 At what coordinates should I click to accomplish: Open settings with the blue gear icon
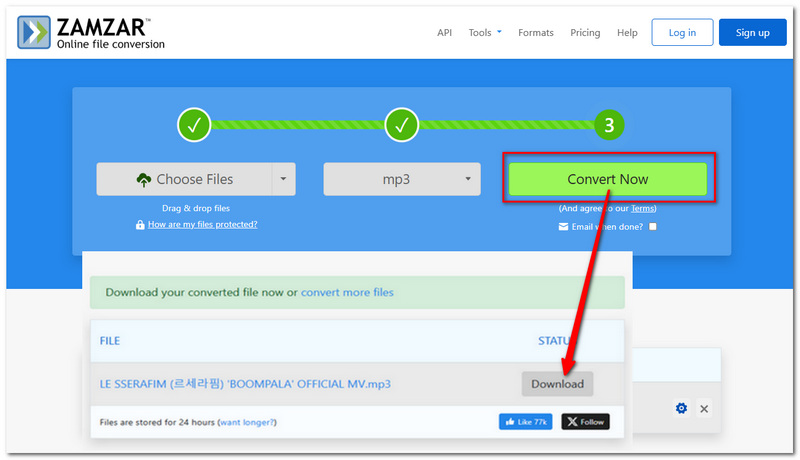tap(681, 408)
